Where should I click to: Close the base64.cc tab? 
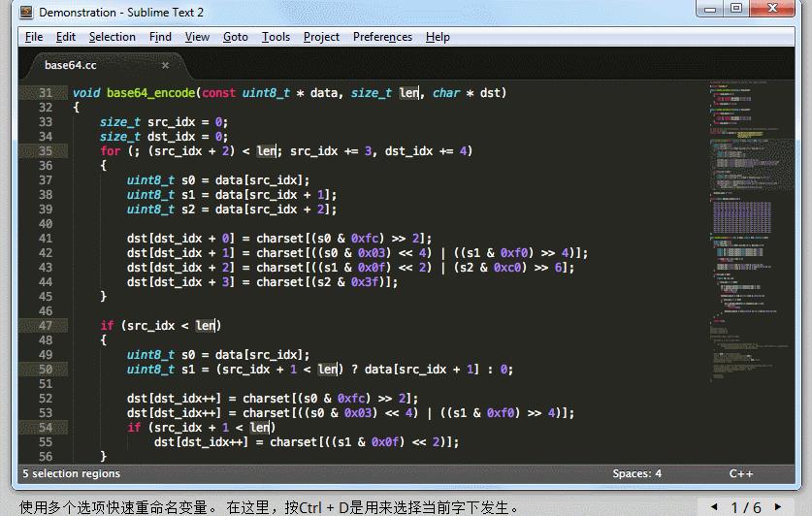tap(165, 65)
